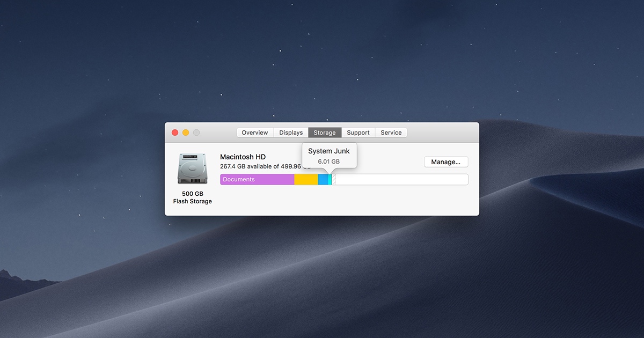Screen dimensions: 644x338
Task: Click the yellow minimize traffic light
Action: coord(185,132)
